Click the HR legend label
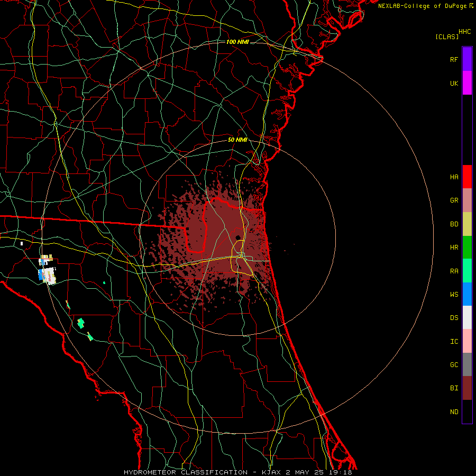 [x=454, y=248]
